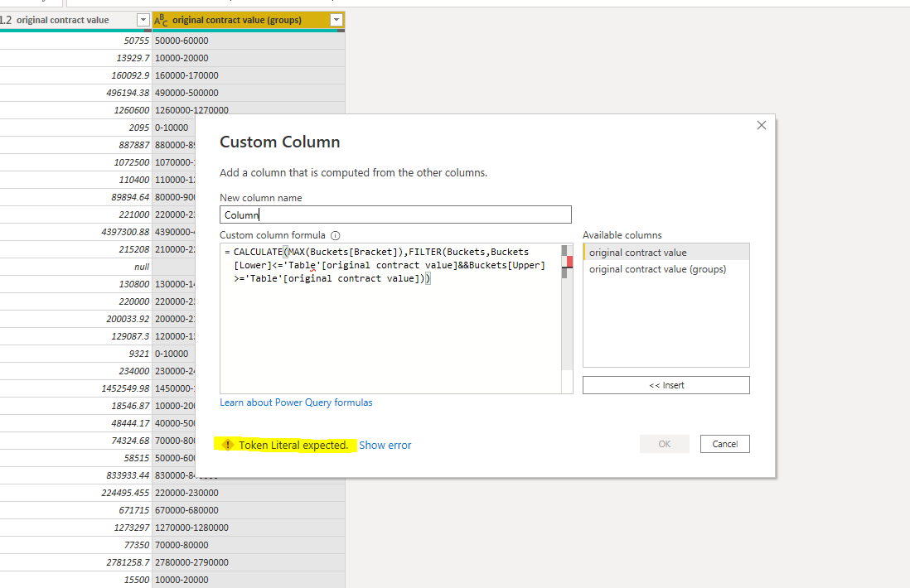
Task: Select the cell '50000-60000' in first row
Action: pyautogui.click(x=249, y=41)
